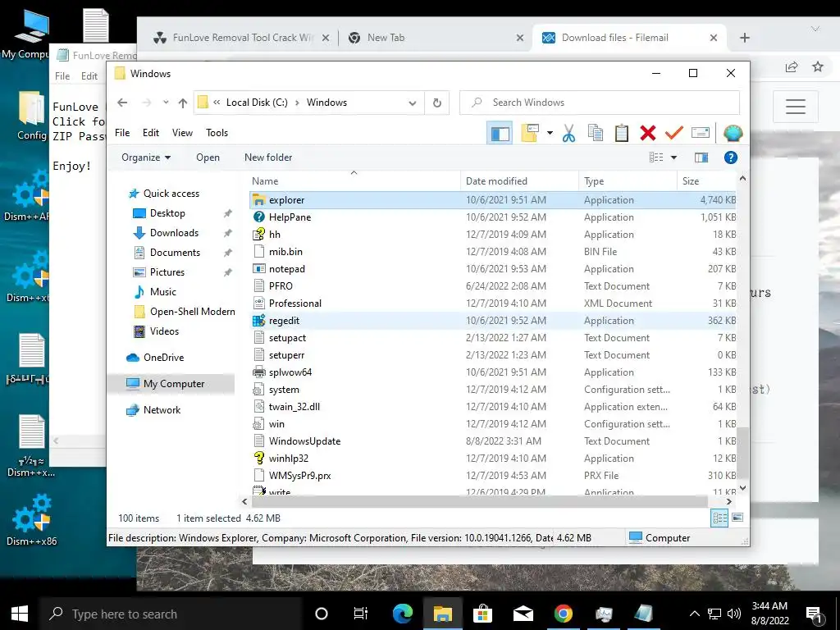Open a new Chrome tab with plus
Screen dimensions: 840x630
tap(744, 38)
